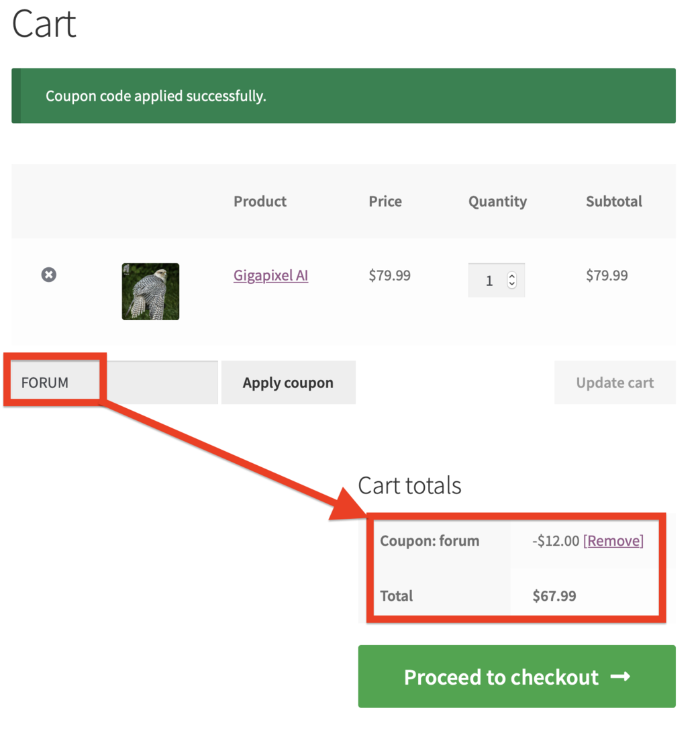
Task: Click the Gigapixel AI bird thumbnail
Action: pos(150,291)
